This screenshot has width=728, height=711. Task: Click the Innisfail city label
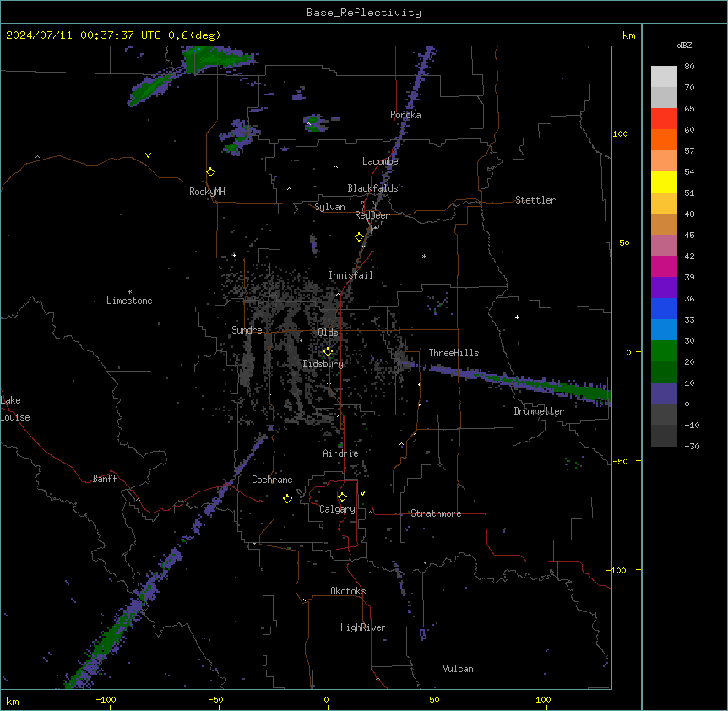pyautogui.click(x=350, y=275)
